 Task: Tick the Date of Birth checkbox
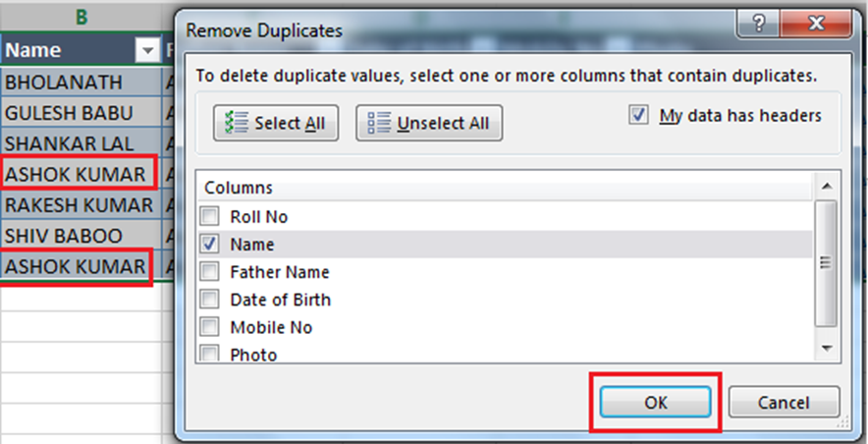(x=210, y=300)
